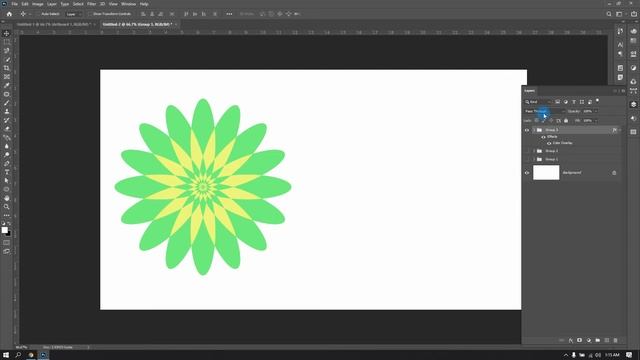
Task: Select the Horizontal Type tool
Action: 7,172
